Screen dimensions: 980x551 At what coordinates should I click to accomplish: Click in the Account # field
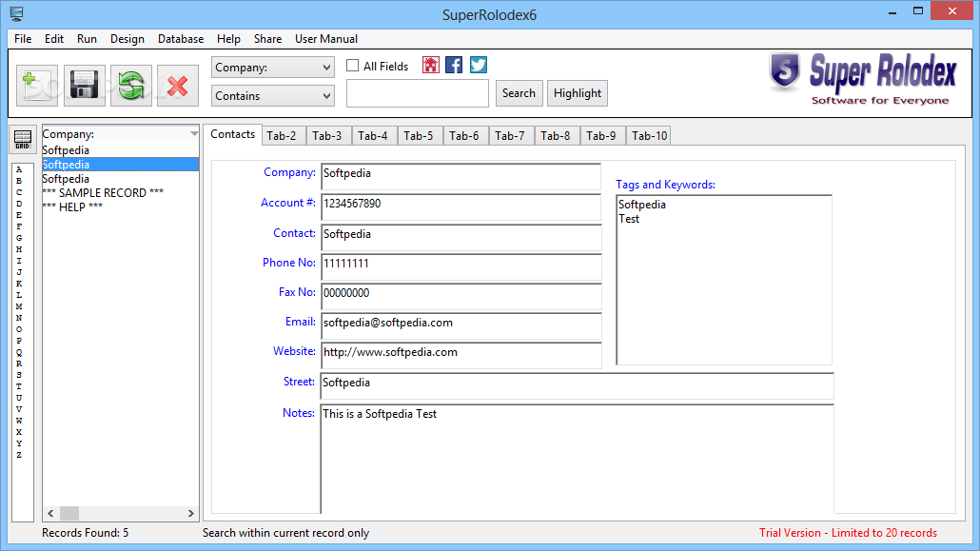(x=461, y=207)
